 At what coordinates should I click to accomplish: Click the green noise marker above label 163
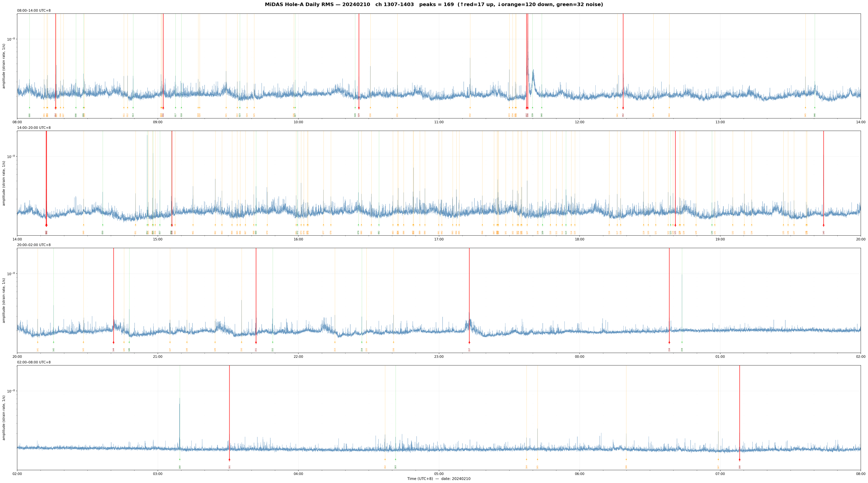[x=396, y=459]
